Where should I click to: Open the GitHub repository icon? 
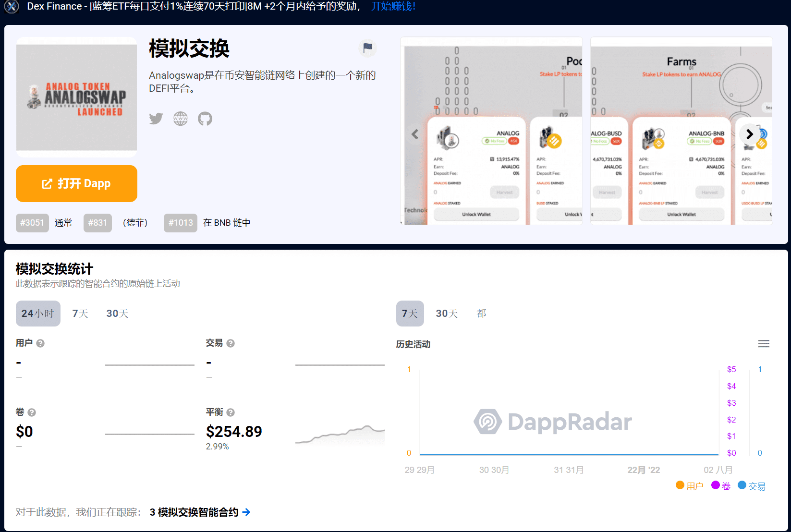pos(205,119)
